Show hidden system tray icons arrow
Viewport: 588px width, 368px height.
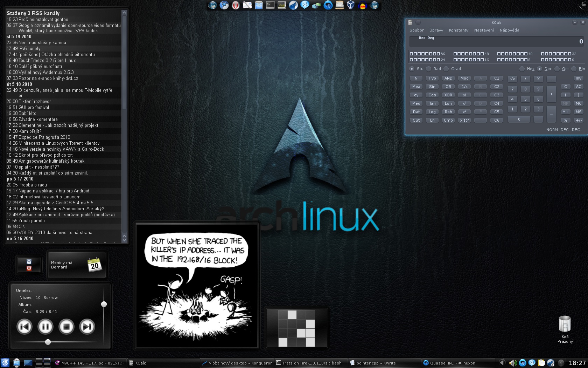tap(502, 363)
